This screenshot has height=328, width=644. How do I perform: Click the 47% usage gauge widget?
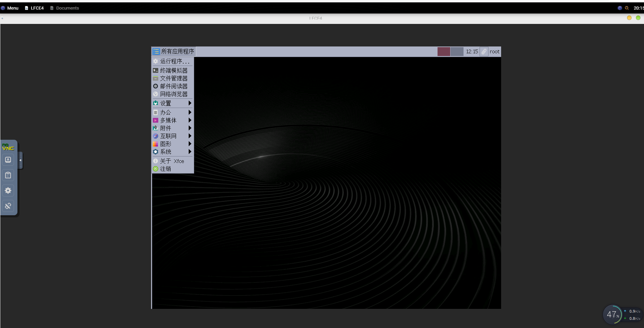[x=613, y=314]
